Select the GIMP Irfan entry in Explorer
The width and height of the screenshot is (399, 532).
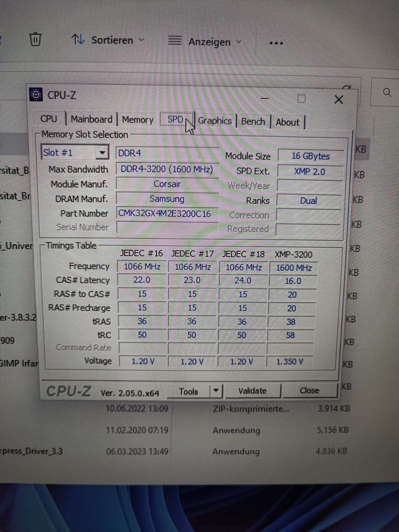click(19, 363)
